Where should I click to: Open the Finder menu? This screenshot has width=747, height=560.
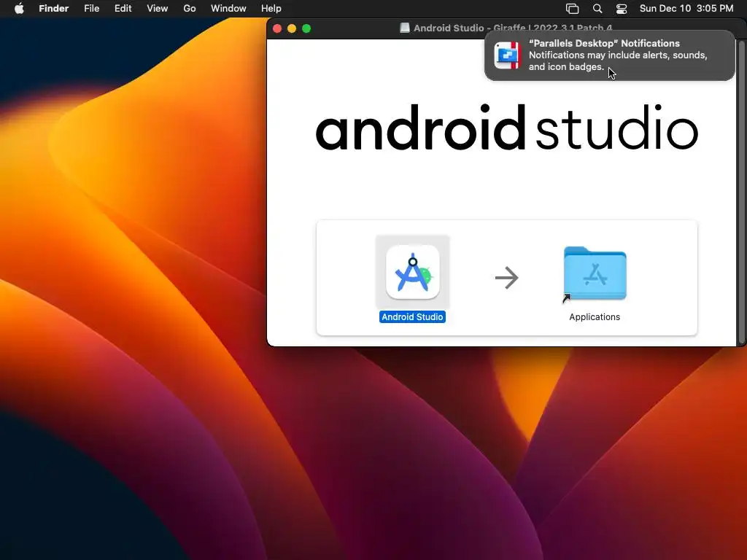coord(54,9)
